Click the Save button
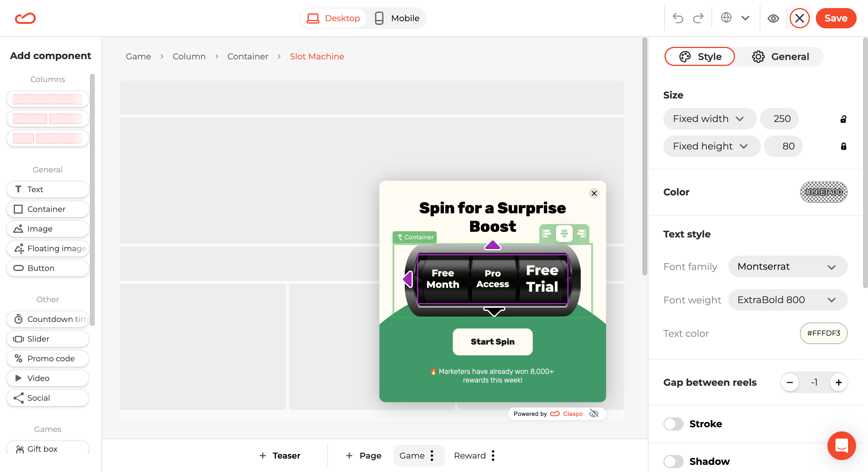Image resolution: width=868 pixels, height=472 pixels. point(836,18)
